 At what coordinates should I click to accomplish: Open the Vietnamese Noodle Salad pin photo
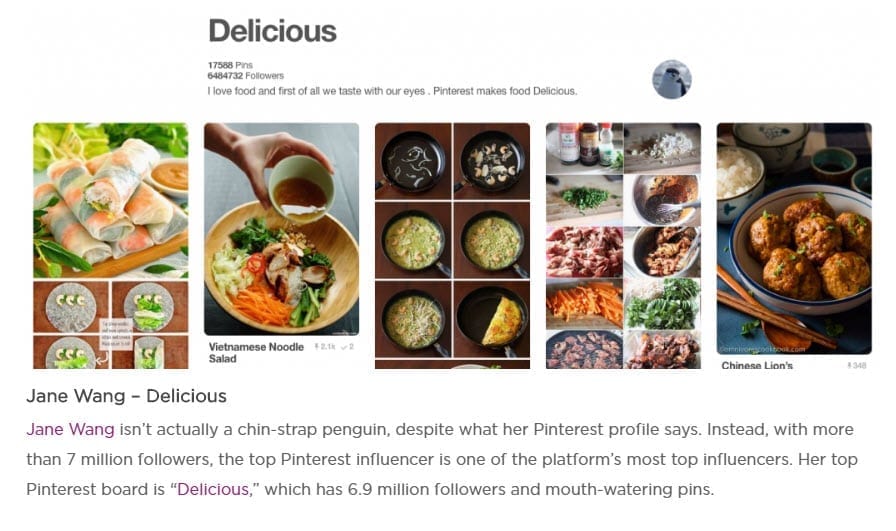click(x=282, y=229)
